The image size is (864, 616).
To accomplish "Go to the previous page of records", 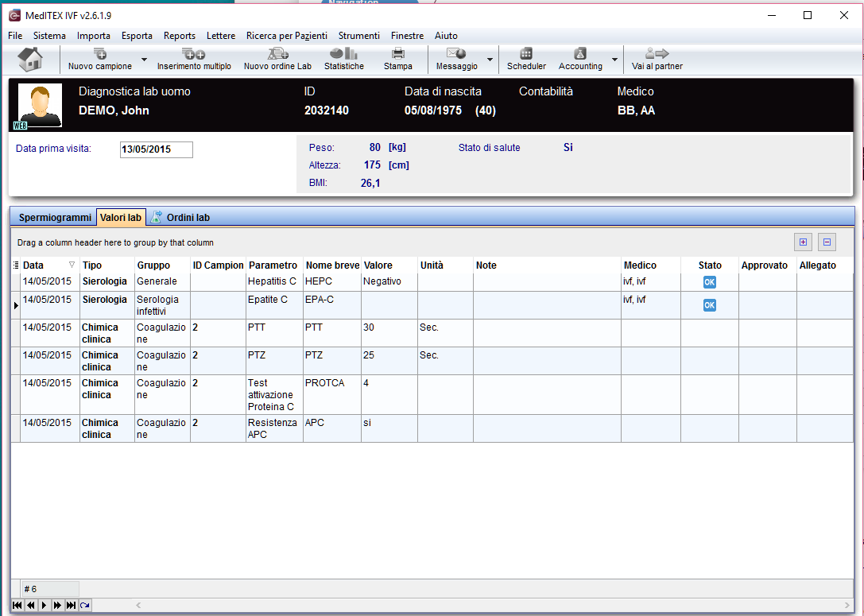I will (31, 605).
